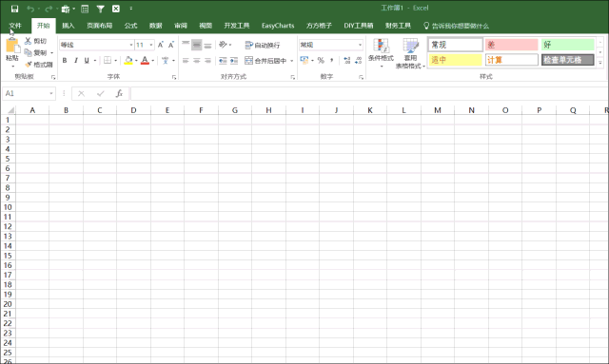This screenshot has height=364, width=609.
Task: Click column header M
Action: [438, 110]
